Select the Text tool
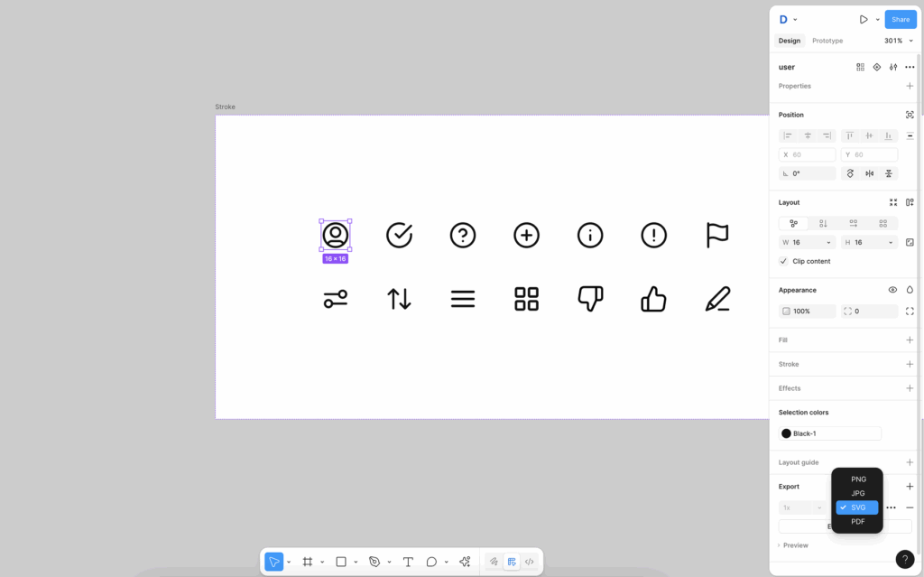The height and width of the screenshot is (577, 924). [x=408, y=562]
